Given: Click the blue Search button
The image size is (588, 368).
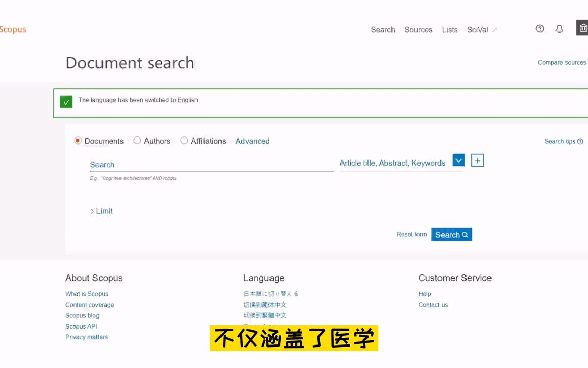Looking at the screenshot, I should tap(452, 235).
